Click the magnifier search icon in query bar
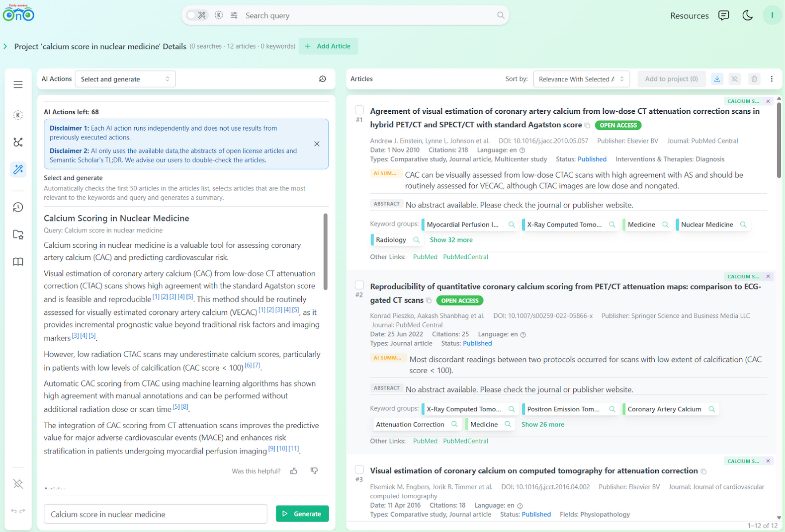 501,15
